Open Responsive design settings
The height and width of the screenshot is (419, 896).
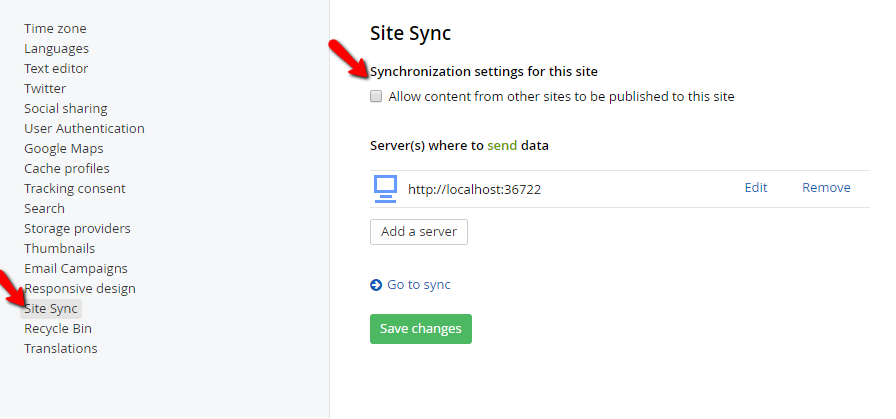(x=80, y=289)
